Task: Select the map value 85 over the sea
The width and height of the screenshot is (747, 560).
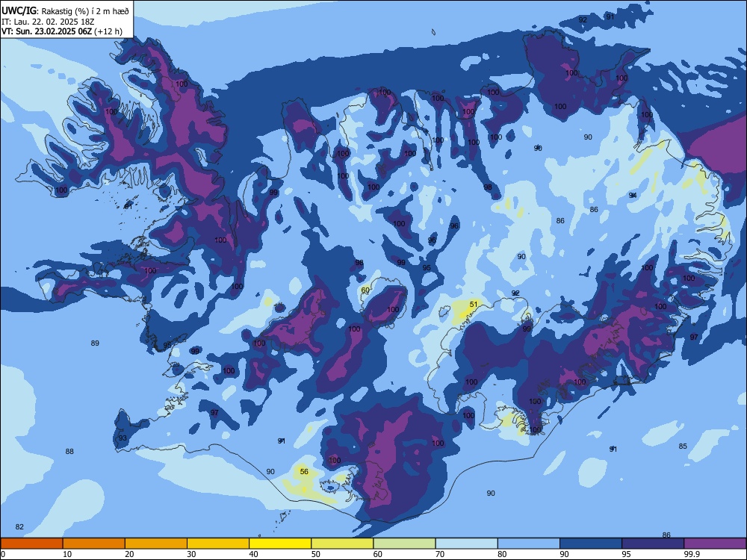Action: coord(683,447)
